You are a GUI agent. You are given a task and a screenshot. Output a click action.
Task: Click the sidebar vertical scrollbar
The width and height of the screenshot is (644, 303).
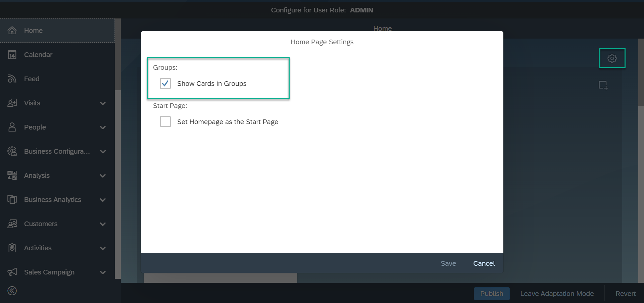117,54
